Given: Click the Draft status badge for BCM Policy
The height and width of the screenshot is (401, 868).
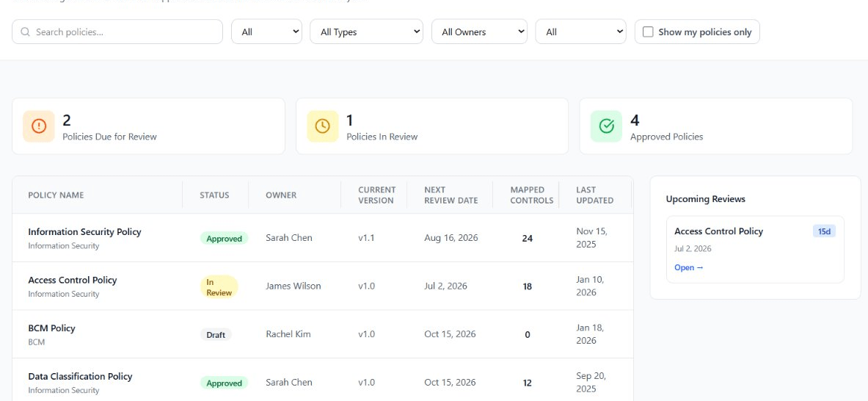Looking at the screenshot, I should click(216, 335).
